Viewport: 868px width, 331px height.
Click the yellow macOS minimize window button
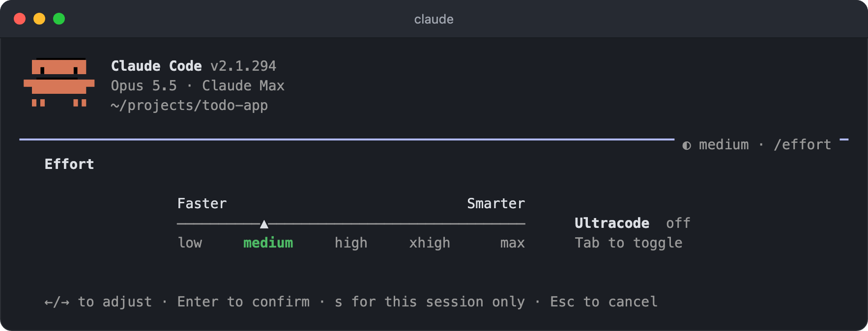click(x=39, y=19)
